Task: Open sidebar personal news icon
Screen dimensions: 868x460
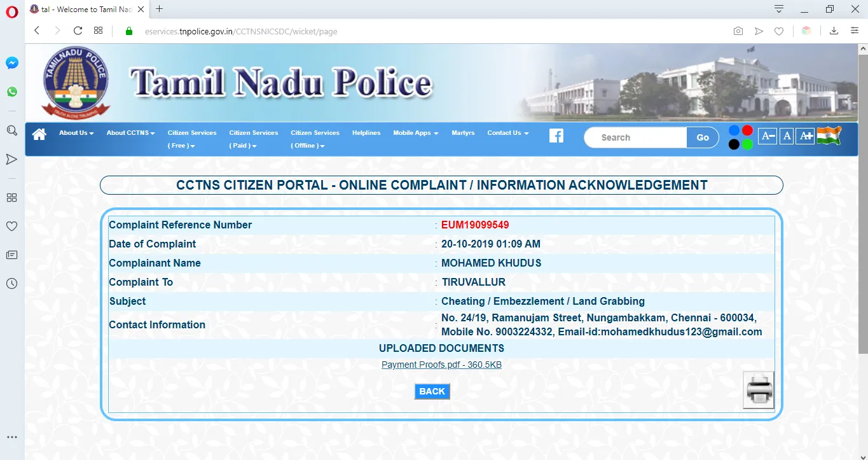Action: click(11, 254)
